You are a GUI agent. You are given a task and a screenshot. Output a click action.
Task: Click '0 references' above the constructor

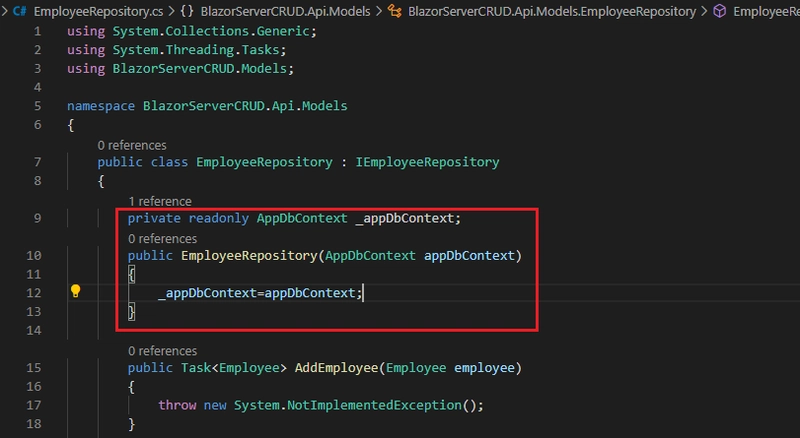[x=163, y=238]
